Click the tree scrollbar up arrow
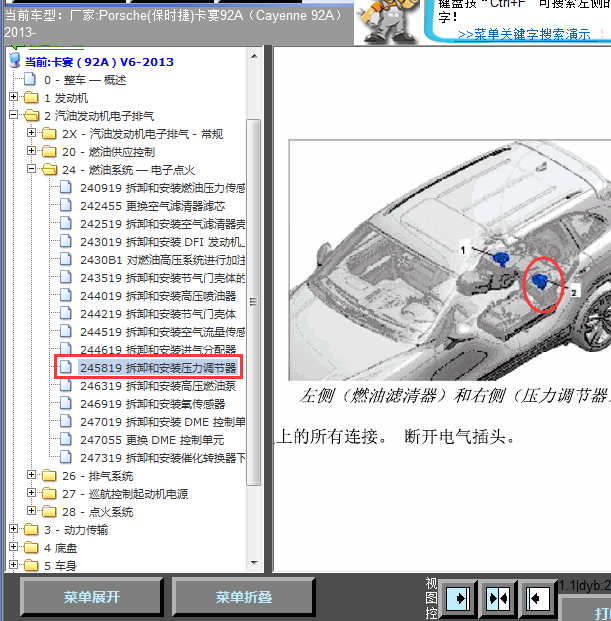The image size is (611, 621). [254, 56]
